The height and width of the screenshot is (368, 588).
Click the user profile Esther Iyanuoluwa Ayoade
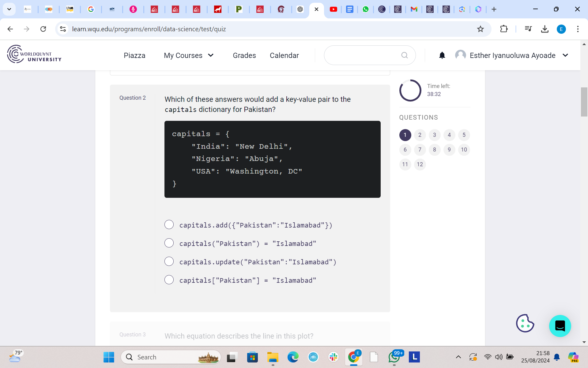pyautogui.click(x=513, y=55)
